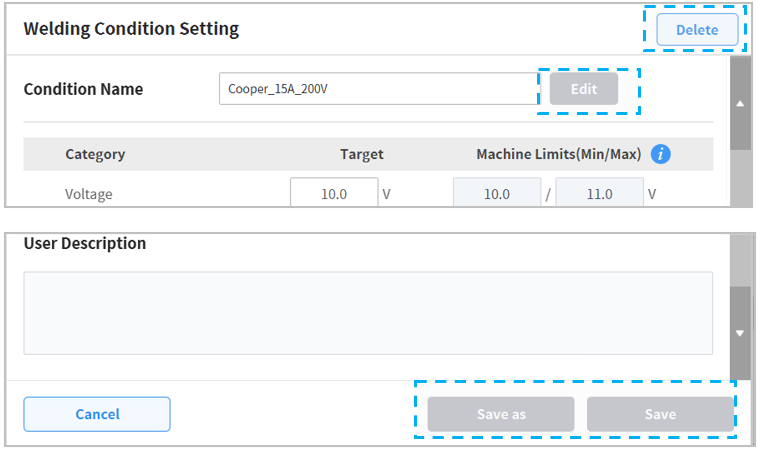Focus the User Description text area
The width and height of the screenshot is (758, 450).
(368, 313)
